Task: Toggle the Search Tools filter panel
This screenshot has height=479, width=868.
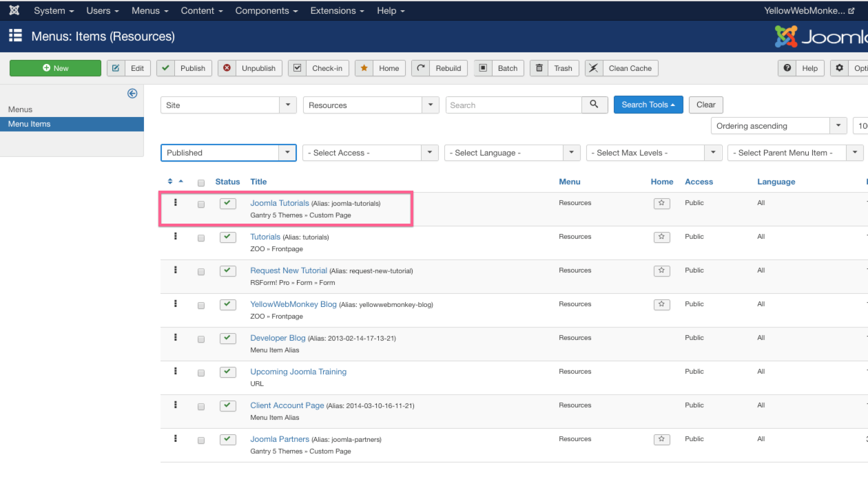Action: 648,105
